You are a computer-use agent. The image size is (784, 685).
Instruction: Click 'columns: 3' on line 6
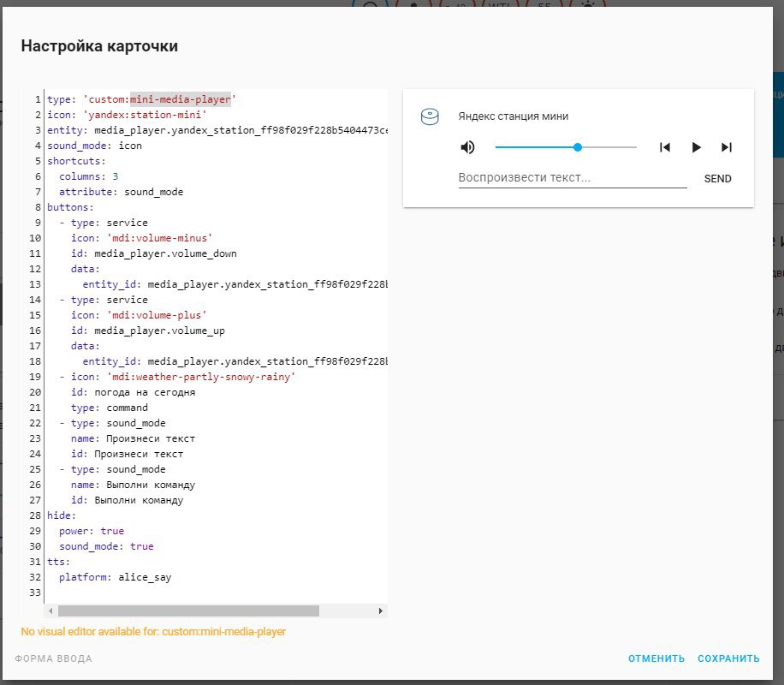click(88, 176)
